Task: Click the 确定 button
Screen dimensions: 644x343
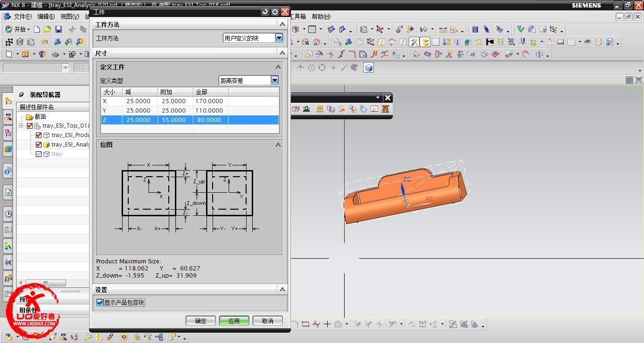Action: pyautogui.click(x=201, y=321)
